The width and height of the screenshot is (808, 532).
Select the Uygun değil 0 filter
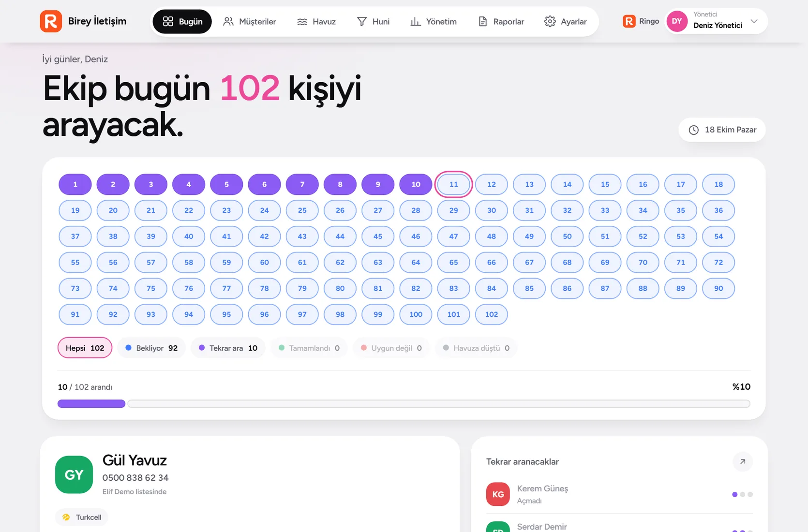point(391,348)
